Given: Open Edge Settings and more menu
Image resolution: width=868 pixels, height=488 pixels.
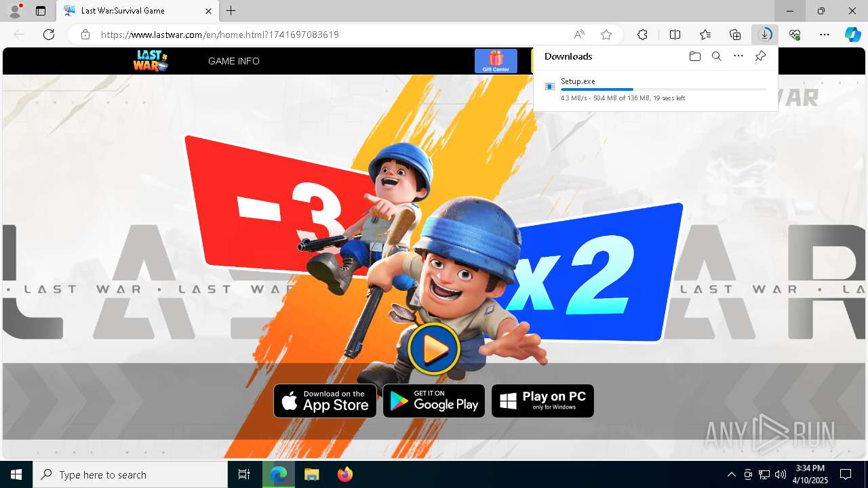Looking at the screenshot, I should 825,35.
